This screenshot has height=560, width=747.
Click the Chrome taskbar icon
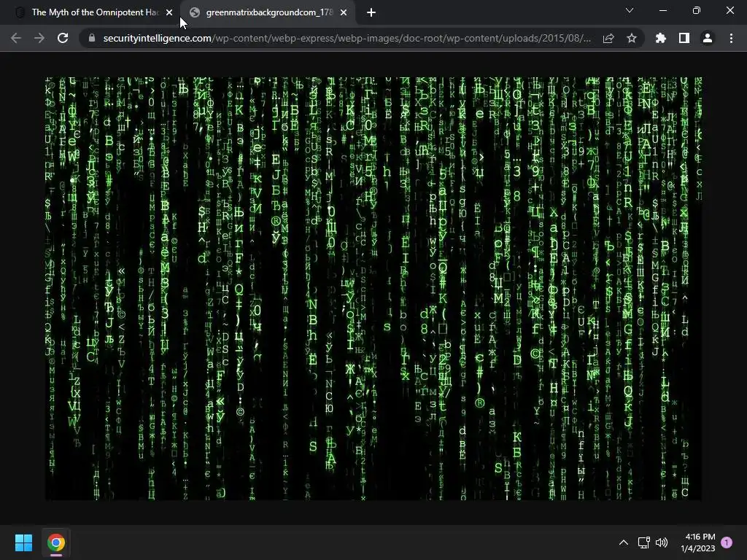[x=55, y=542]
